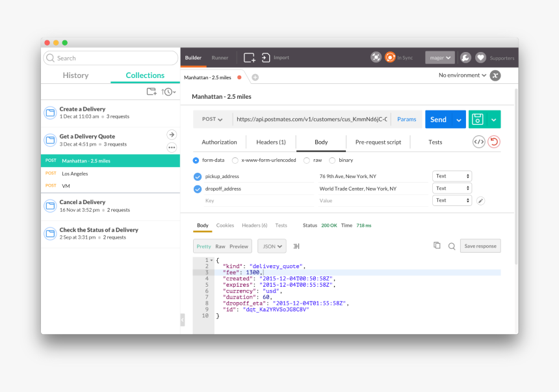Open the Headers (1) request tab
The width and height of the screenshot is (559, 392).
(271, 142)
